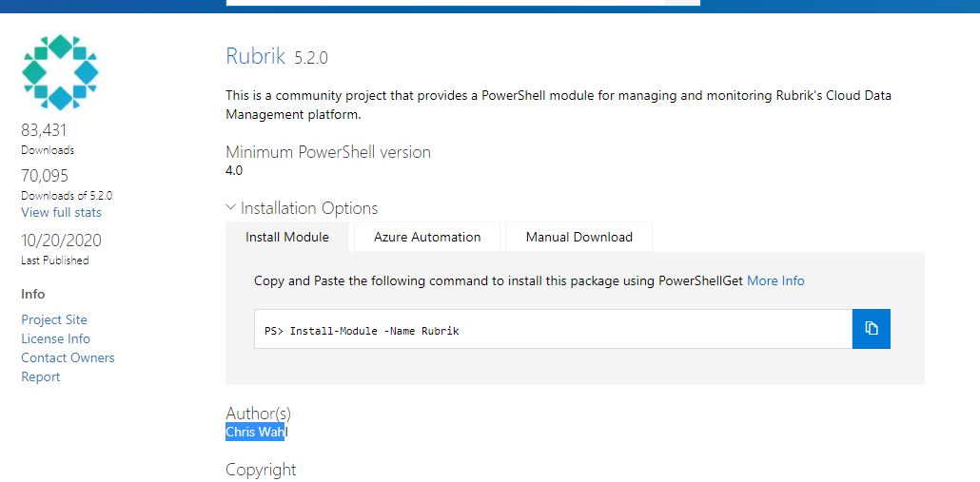Open the More Info link
Screen dimensions: 980x482
click(775, 281)
